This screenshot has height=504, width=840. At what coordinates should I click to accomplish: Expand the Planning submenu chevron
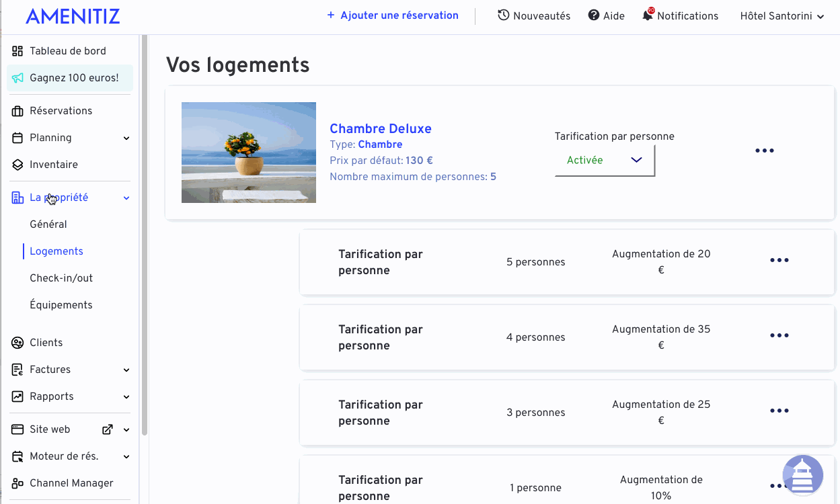pyautogui.click(x=126, y=138)
